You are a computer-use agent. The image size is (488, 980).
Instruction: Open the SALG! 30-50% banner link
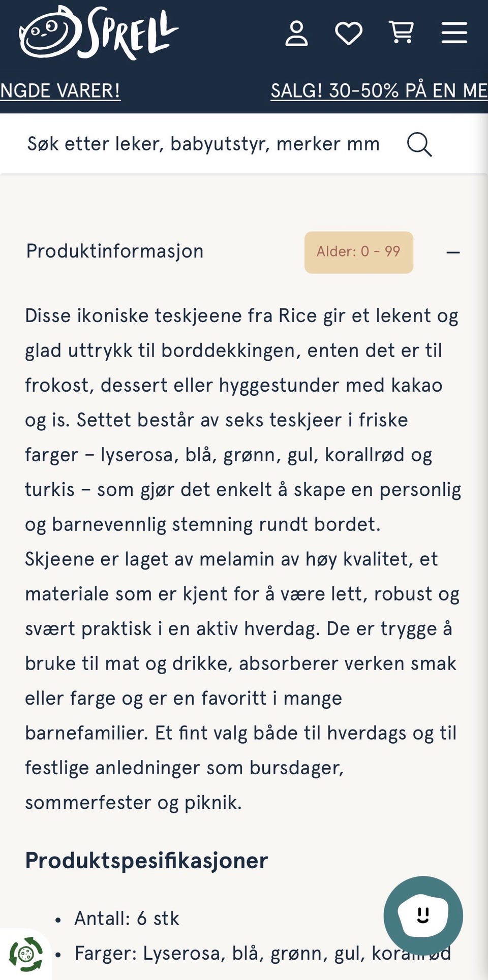[x=379, y=91]
